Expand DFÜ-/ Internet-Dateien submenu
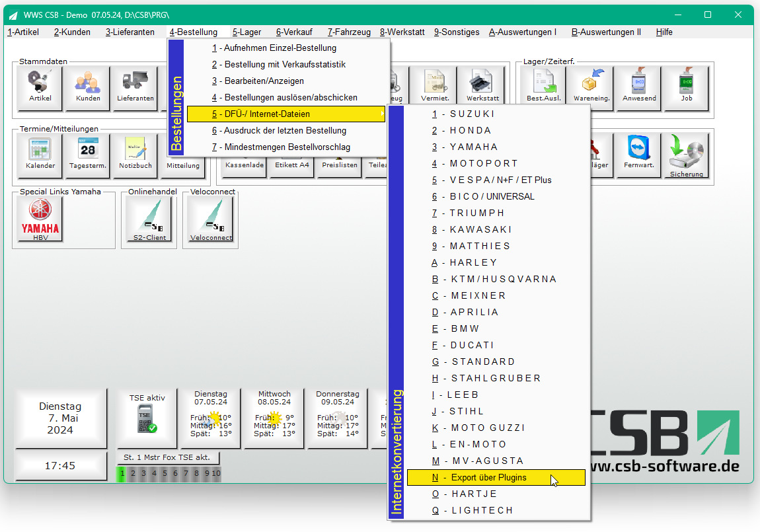760x532 pixels. click(x=286, y=114)
